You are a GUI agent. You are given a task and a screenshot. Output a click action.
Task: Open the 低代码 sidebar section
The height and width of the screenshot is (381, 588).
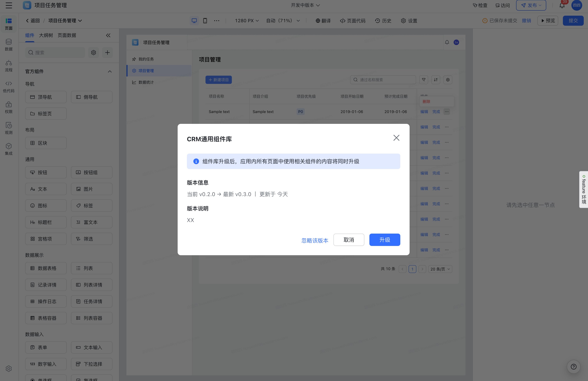tap(9, 87)
